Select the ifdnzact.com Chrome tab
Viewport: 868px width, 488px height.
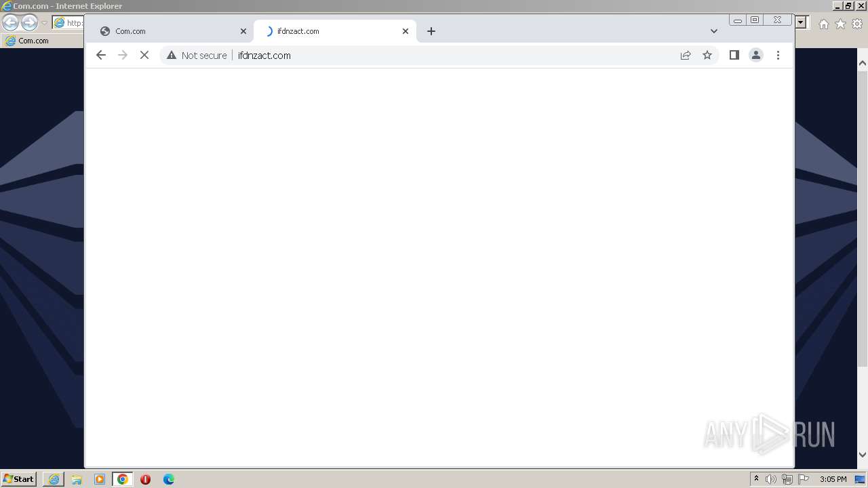(335, 31)
